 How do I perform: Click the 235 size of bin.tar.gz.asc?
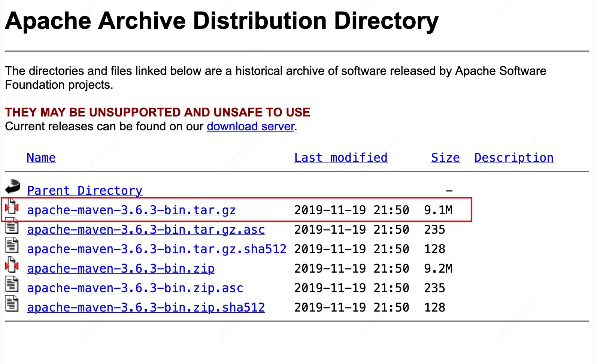click(x=434, y=230)
